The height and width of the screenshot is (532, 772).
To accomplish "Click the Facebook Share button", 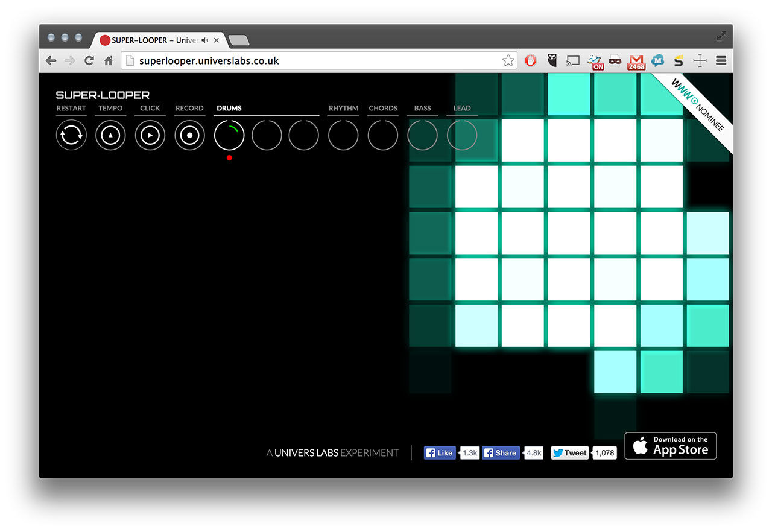I will (501, 453).
